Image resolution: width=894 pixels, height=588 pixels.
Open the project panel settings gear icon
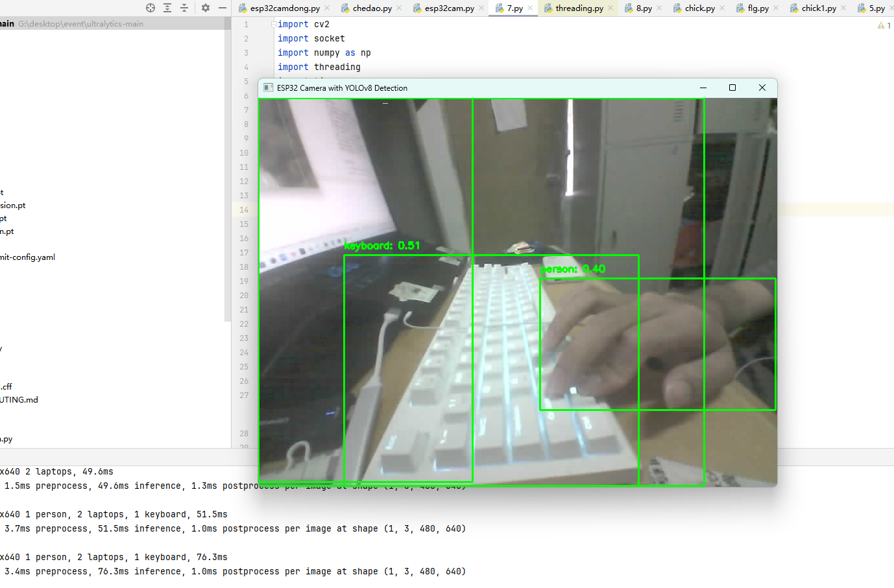pyautogui.click(x=205, y=8)
